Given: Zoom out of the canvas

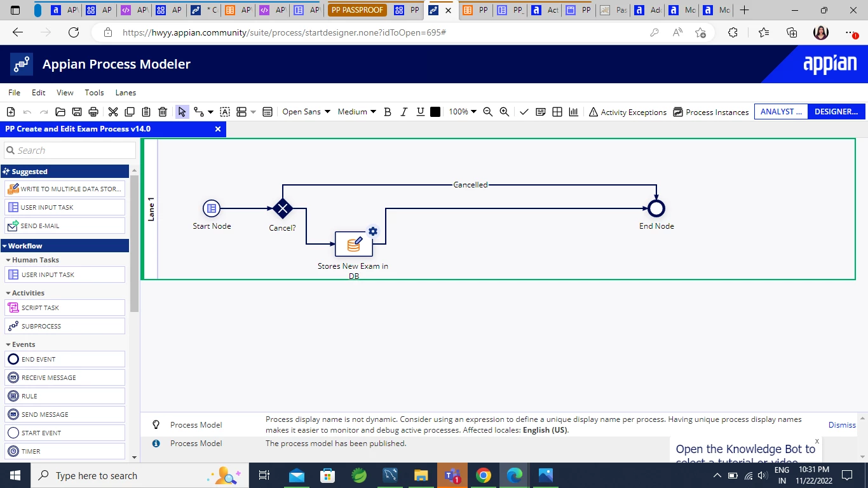Looking at the screenshot, I should tap(488, 112).
